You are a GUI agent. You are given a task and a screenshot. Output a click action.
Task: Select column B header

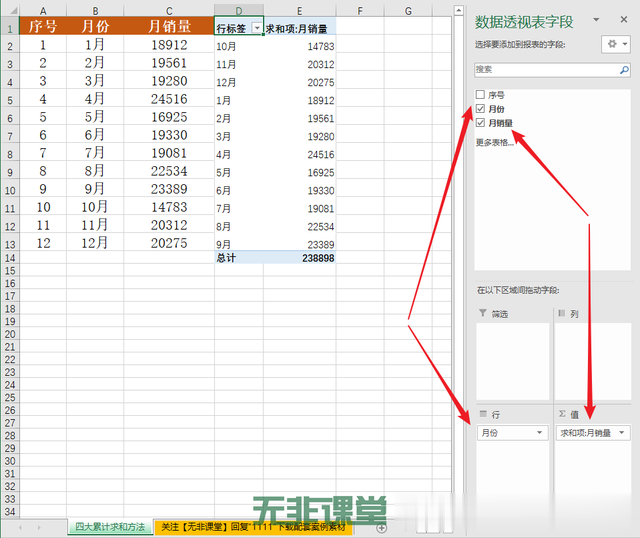pyautogui.click(x=95, y=11)
